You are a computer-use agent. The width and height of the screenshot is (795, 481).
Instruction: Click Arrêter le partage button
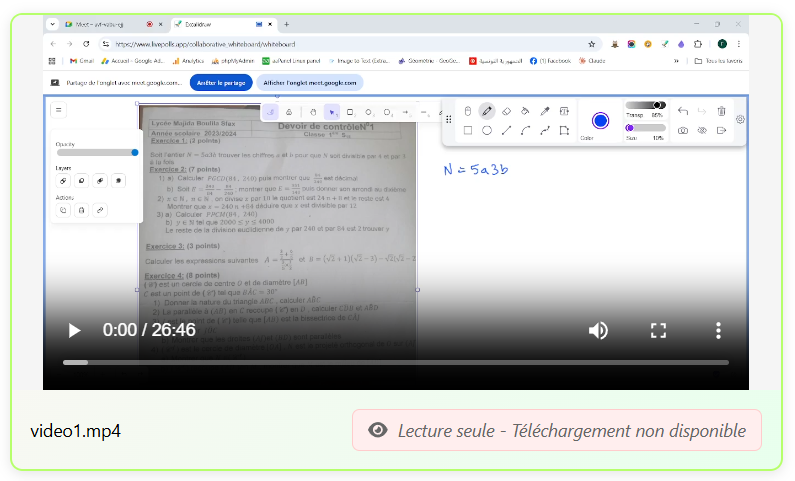220,83
